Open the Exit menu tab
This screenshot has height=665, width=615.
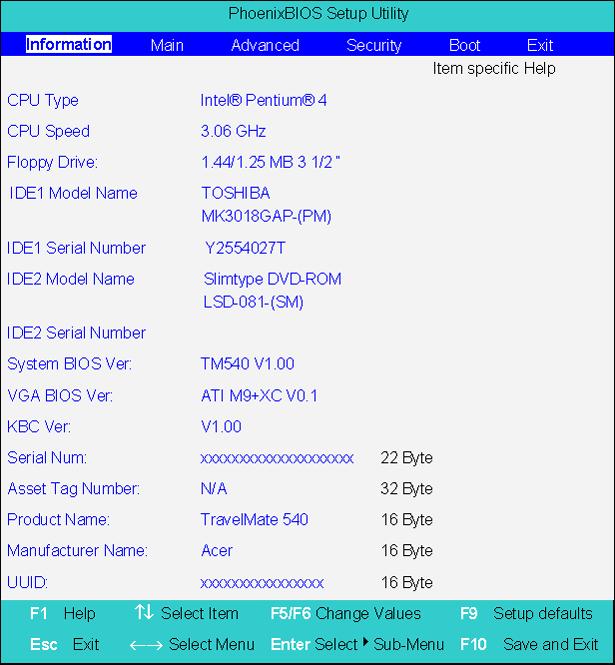(x=540, y=45)
